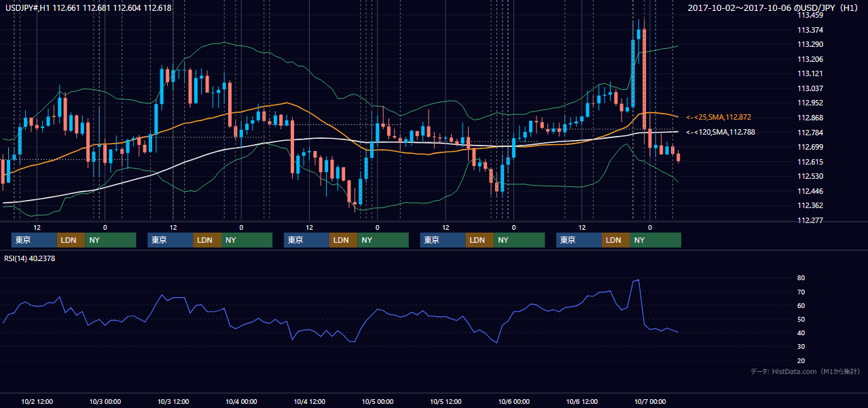868x408 pixels.
Task: Pick the LDN session block for 10/4
Action: 343,240
